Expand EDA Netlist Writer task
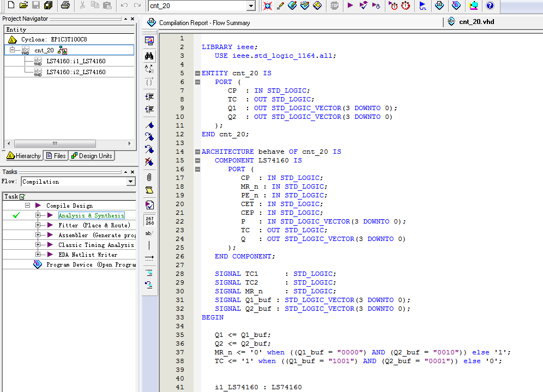Viewport: 543px width, 392px height. (38, 255)
